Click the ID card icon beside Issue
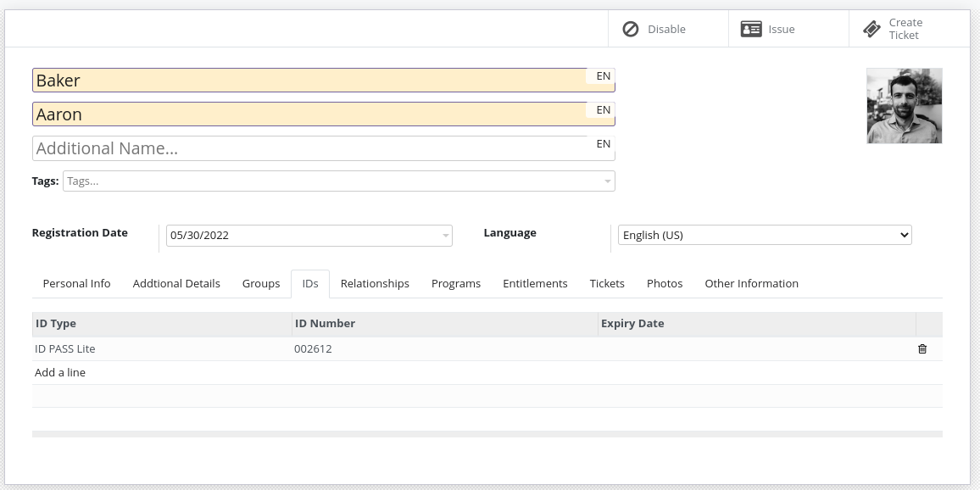 click(x=751, y=28)
